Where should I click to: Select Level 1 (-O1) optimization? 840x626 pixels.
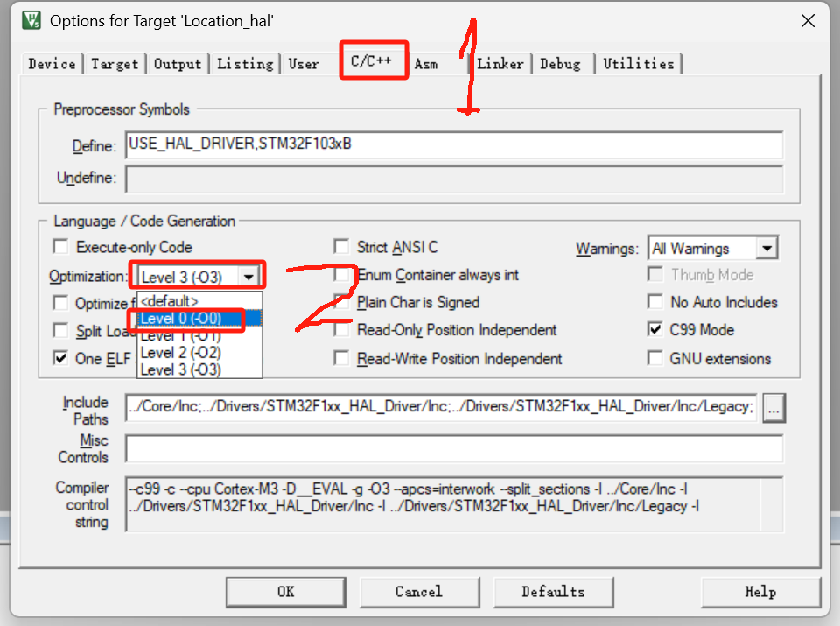(199, 335)
